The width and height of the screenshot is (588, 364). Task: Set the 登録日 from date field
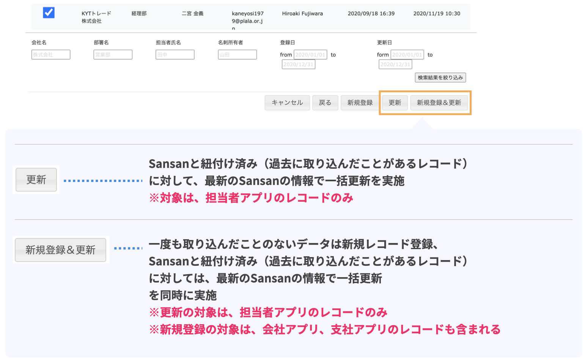click(310, 55)
